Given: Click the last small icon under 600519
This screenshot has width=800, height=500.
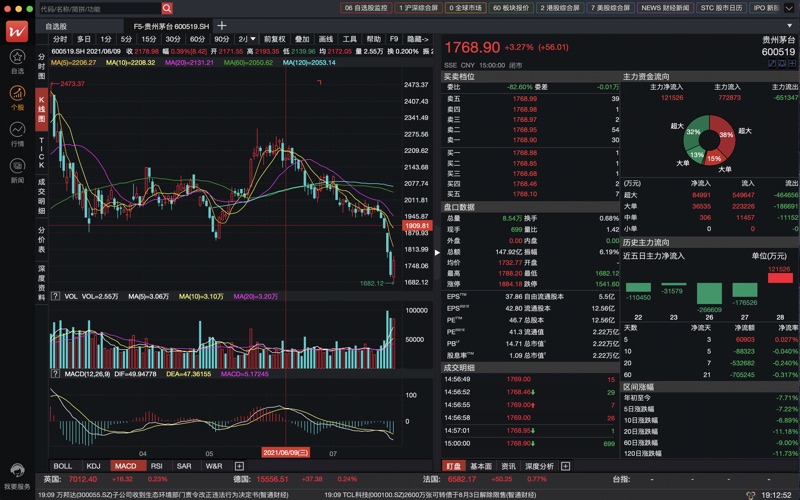Looking at the screenshot, I should [792, 63].
